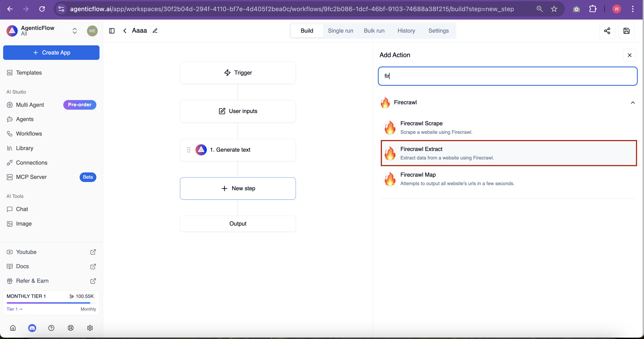This screenshot has width=644, height=339.
Task: Click the browser zoom magnifier icon
Action: click(x=540, y=9)
